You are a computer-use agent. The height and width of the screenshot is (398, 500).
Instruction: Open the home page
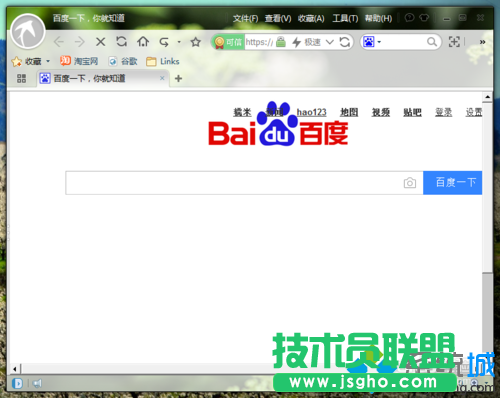point(143,41)
